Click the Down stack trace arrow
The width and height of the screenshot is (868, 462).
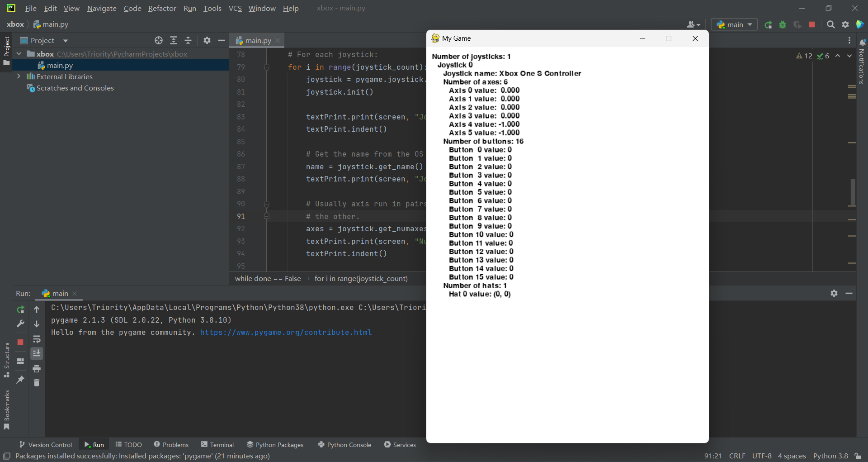click(37, 324)
